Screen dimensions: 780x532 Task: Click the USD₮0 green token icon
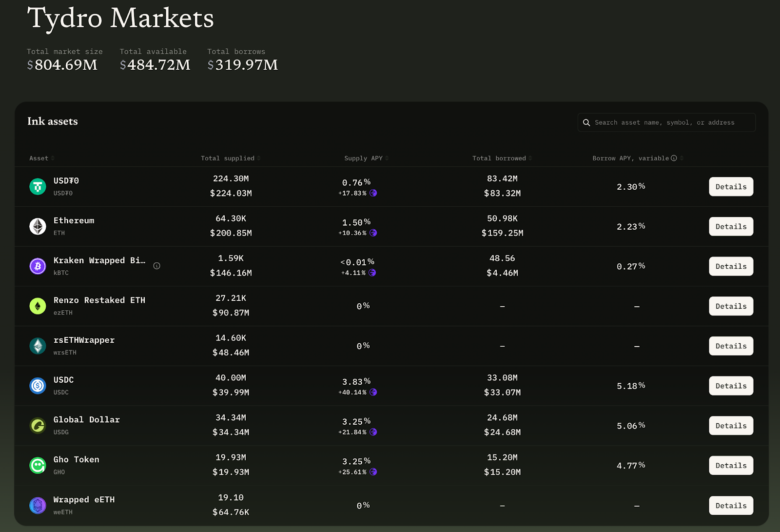coord(38,187)
